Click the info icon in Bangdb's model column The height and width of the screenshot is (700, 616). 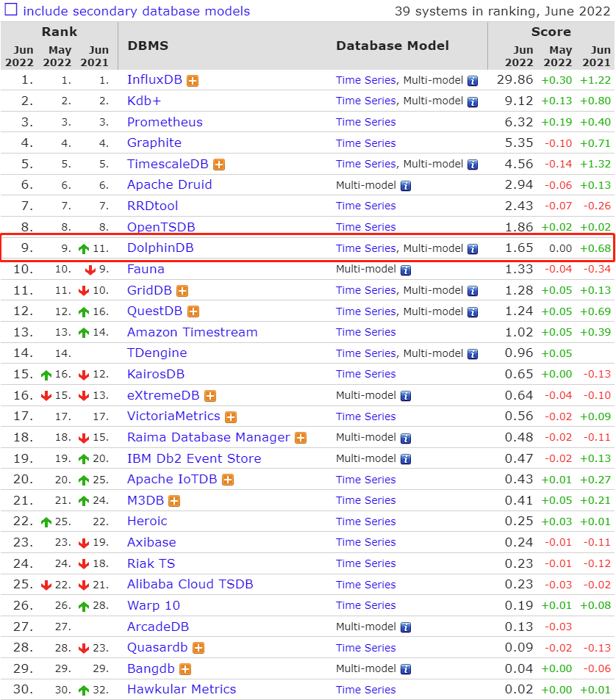click(406, 669)
